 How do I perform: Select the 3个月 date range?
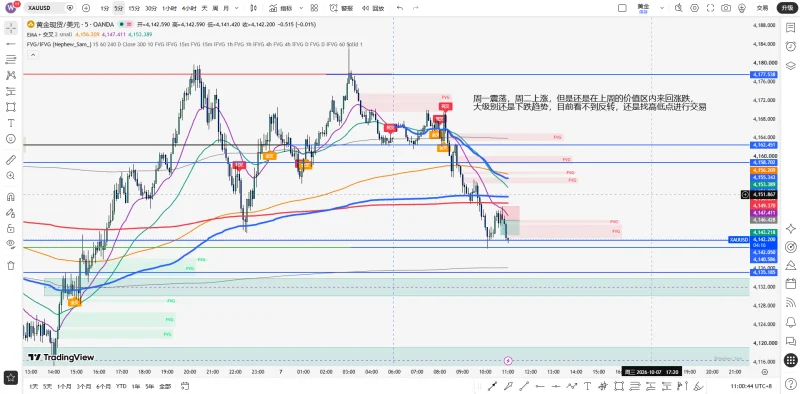tap(84, 386)
